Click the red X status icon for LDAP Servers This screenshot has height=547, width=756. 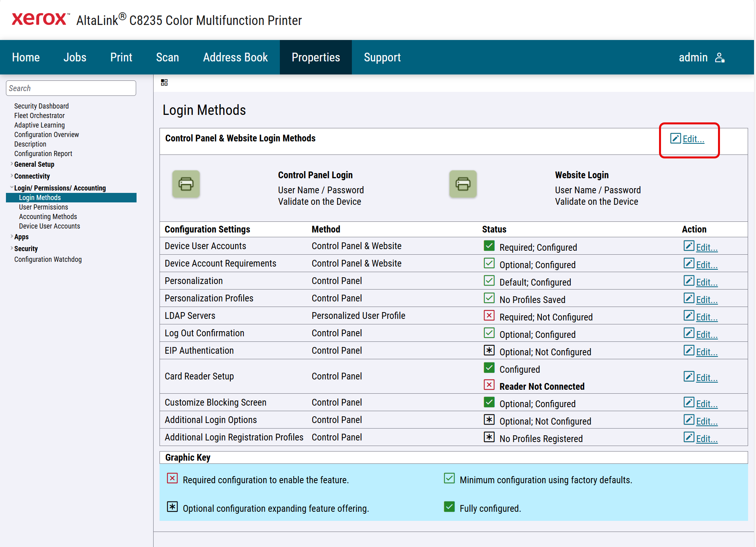pos(489,315)
